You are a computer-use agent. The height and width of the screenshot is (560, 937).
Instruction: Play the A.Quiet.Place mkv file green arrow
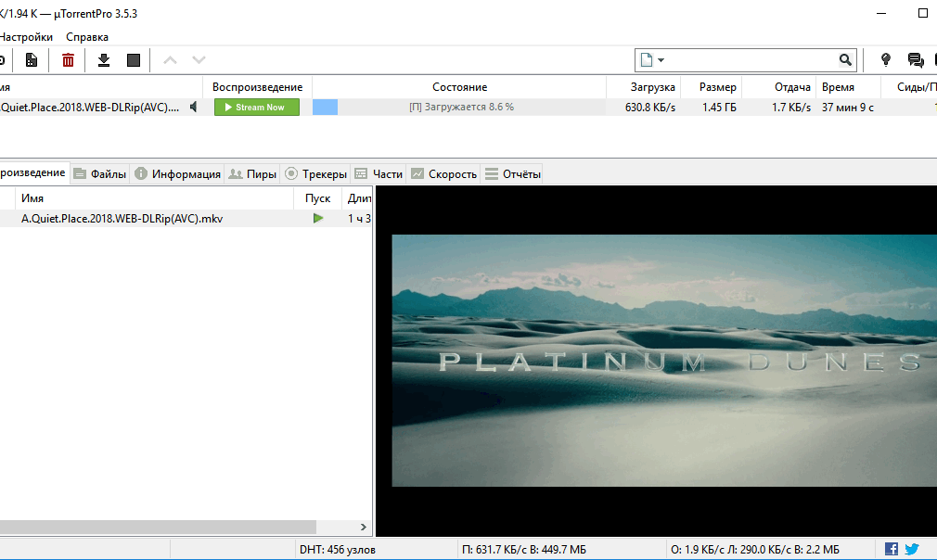coord(318,219)
